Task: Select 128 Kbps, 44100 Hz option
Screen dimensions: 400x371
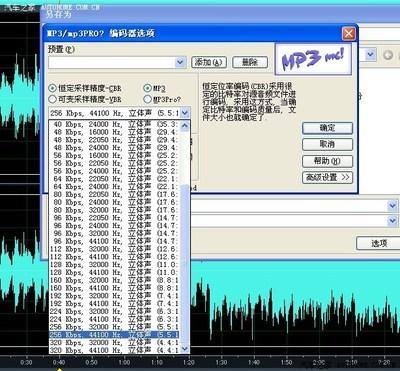Action: click(114, 272)
